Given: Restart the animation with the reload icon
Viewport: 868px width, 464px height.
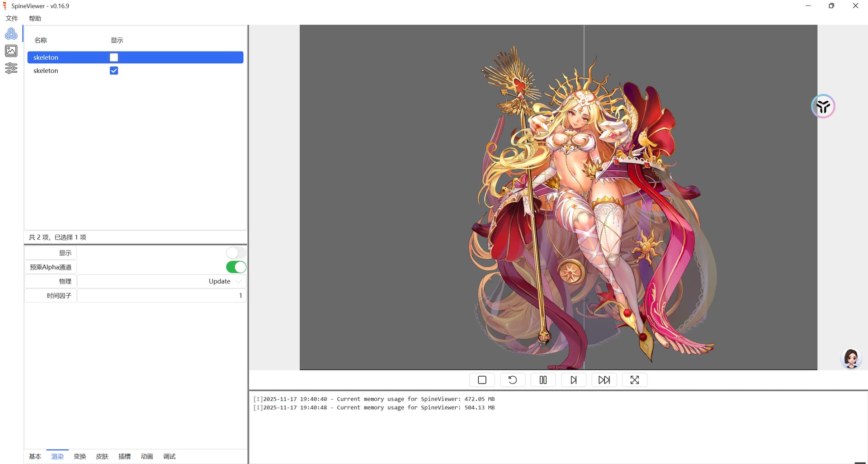Looking at the screenshot, I should click(x=512, y=380).
